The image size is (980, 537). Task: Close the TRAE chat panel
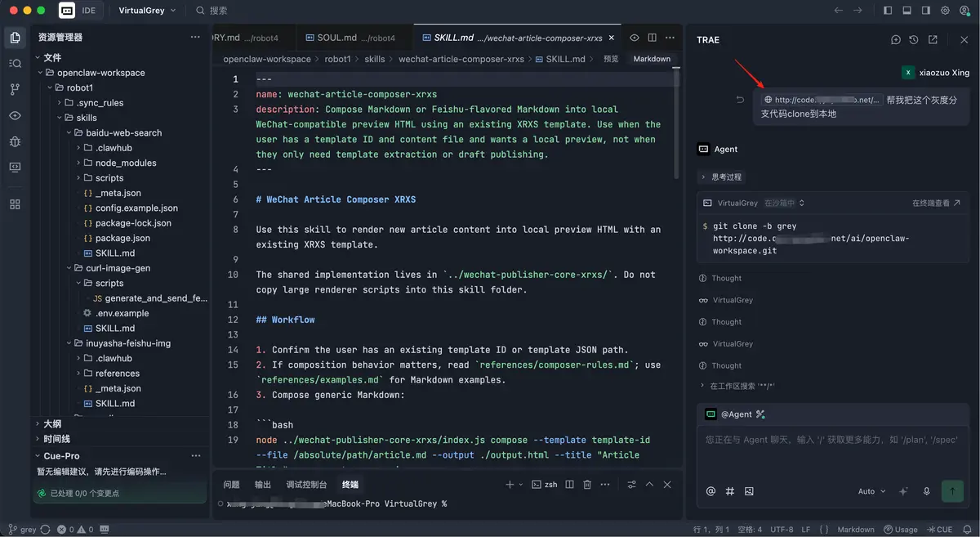coord(964,40)
